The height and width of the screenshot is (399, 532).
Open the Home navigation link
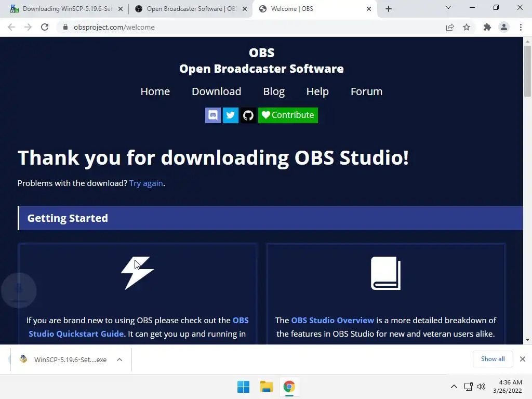click(155, 91)
